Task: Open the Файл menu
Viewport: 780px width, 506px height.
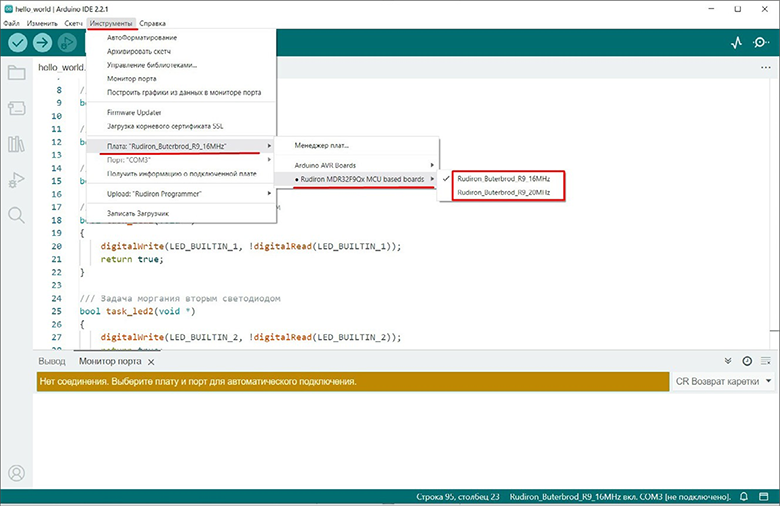Action: (11, 23)
